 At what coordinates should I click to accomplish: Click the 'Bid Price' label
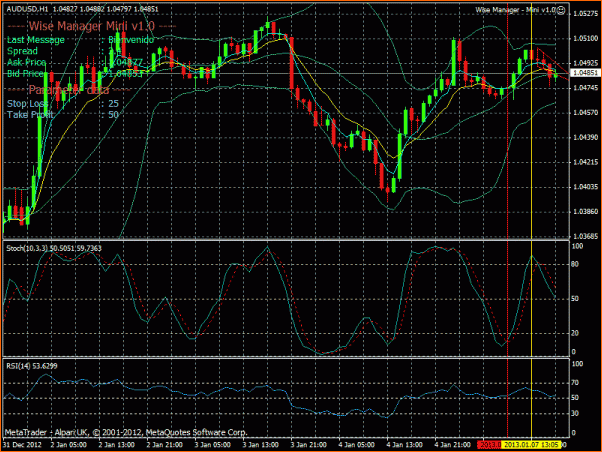coord(25,73)
